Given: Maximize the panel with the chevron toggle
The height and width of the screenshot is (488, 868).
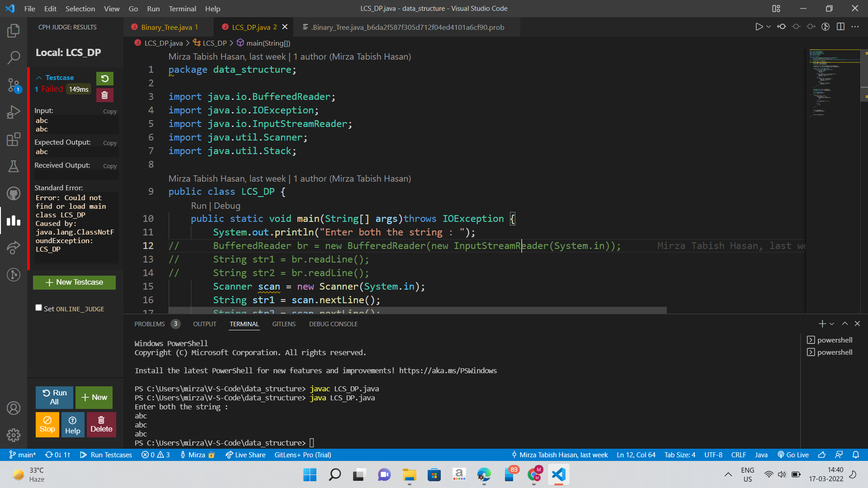Looking at the screenshot, I should 844,324.
